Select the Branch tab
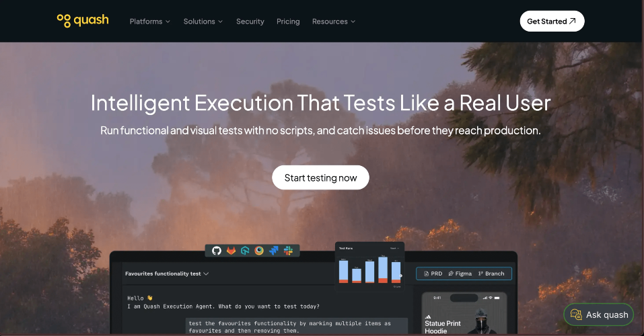This screenshot has width=644, height=336. point(491,274)
